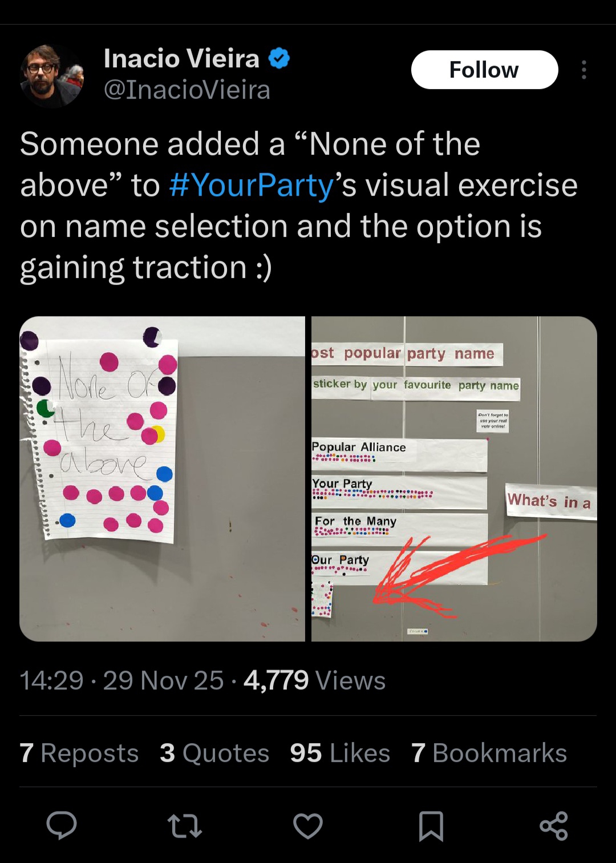Open the three-dot more options menu
Screen dimensions: 616x863
[x=583, y=70]
